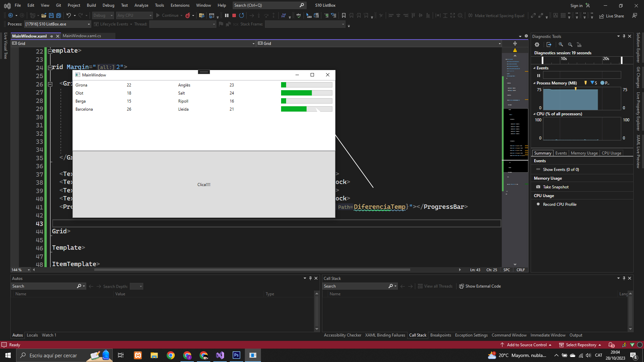Open the Debug menu
The height and width of the screenshot is (362, 644).
click(108, 5)
